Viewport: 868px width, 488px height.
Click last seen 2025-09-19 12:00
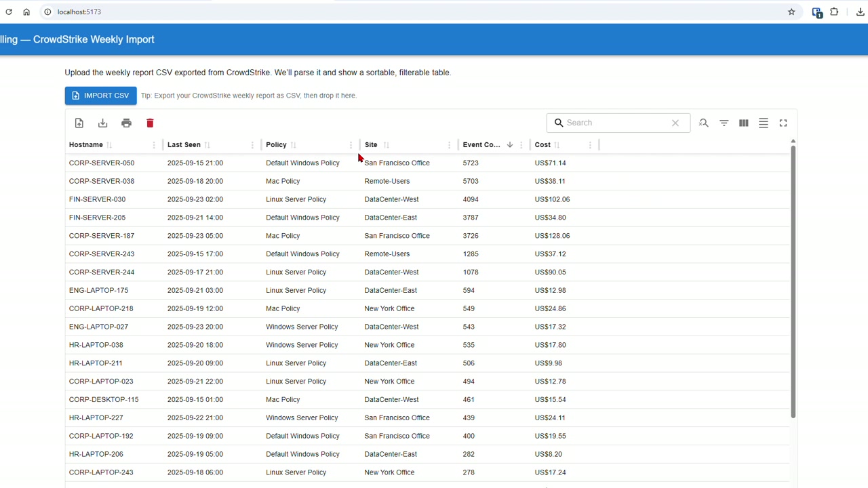click(195, 308)
